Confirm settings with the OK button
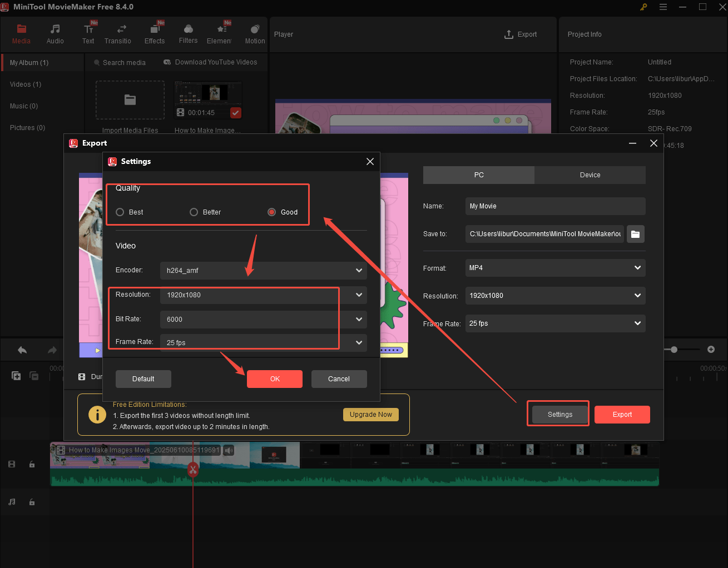This screenshot has width=728, height=568. [x=274, y=378]
